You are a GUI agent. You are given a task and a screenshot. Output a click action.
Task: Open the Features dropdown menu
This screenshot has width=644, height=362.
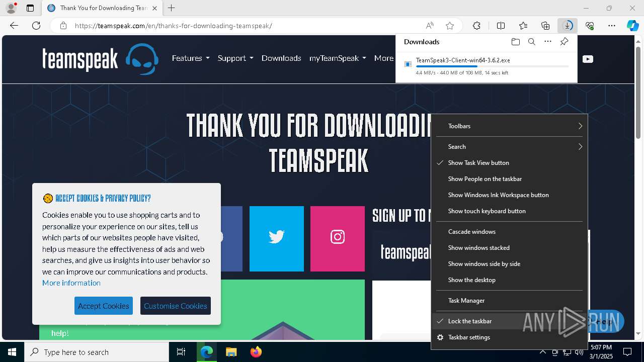tap(191, 58)
